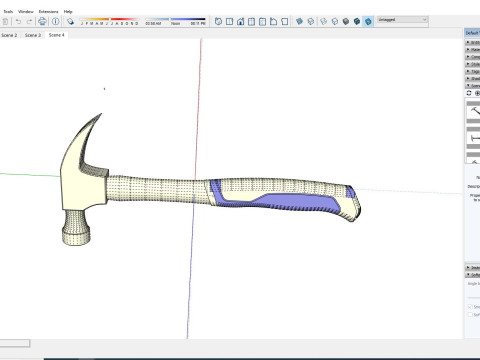This screenshot has height=360, width=480.
Task: Select the Scene 4 tab
Action: coord(56,35)
